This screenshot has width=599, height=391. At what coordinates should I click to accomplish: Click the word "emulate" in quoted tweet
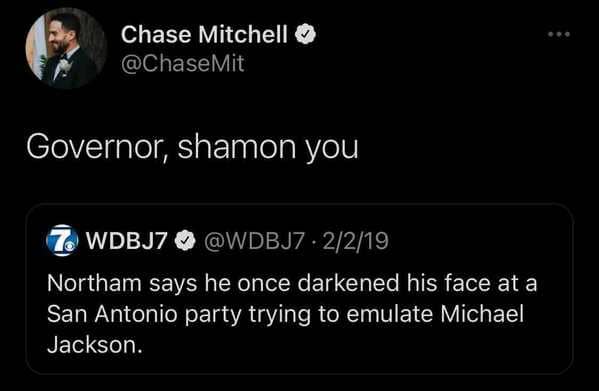(x=389, y=314)
